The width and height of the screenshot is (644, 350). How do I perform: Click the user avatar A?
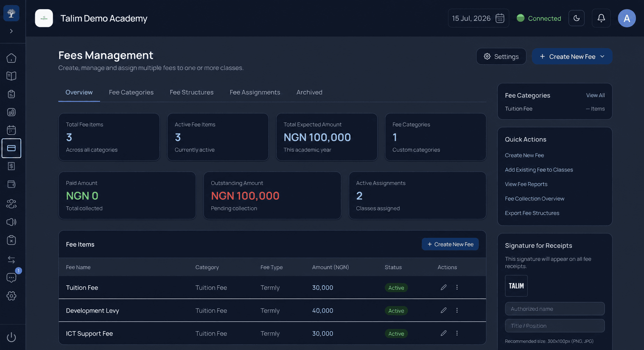(x=627, y=18)
